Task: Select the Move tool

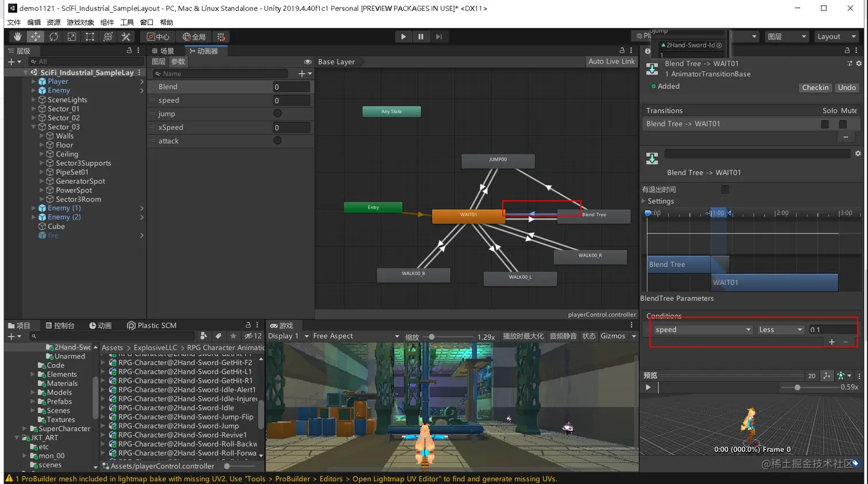Action: [x=36, y=37]
